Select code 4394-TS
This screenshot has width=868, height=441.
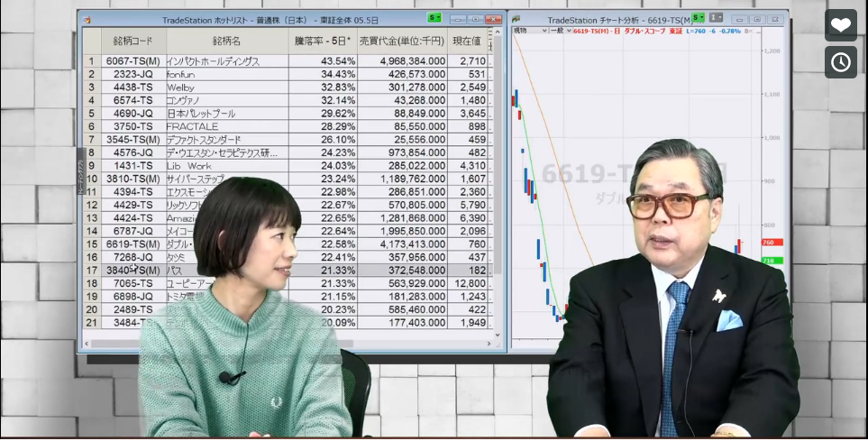(132, 192)
